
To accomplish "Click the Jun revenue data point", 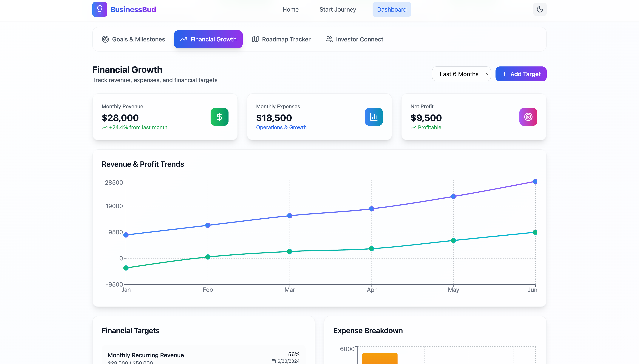I will [x=535, y=181].
